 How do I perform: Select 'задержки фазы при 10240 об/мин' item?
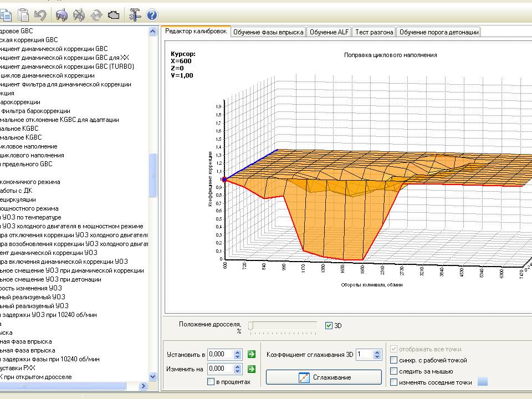[x=49, y=359]
